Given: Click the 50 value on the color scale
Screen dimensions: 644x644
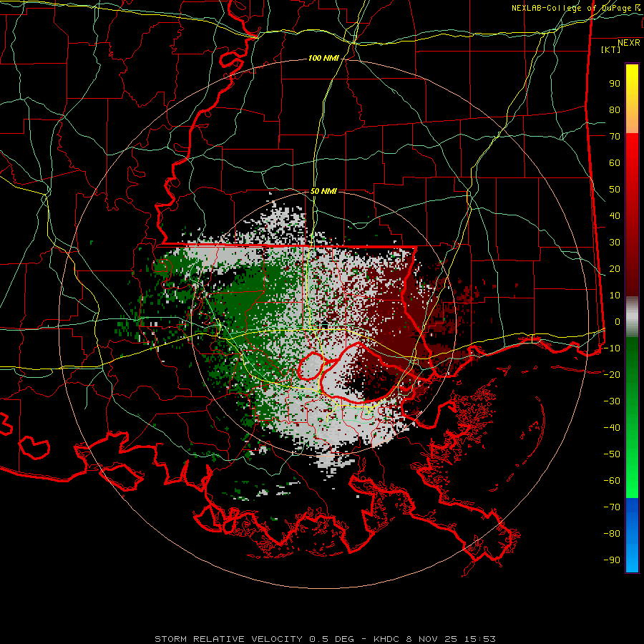Looking at the screenshot, I should pyautogui.click(x=615, y=190).
